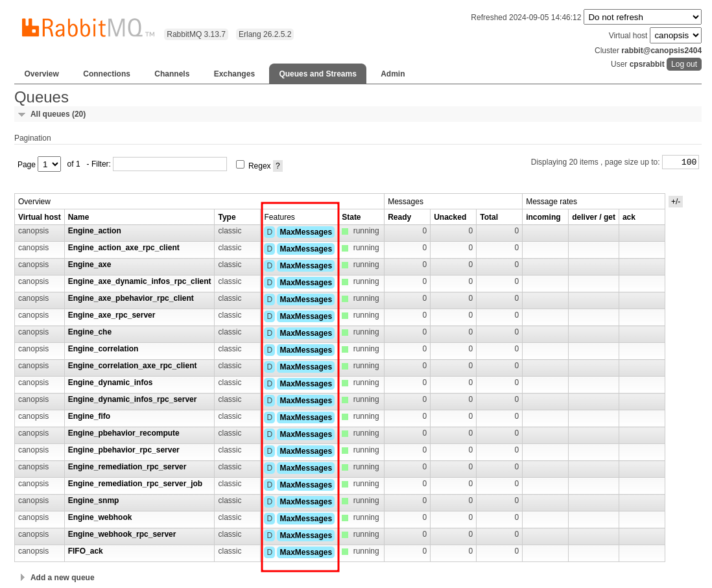
Task: Collapse the All queues section
Action: pyautogui.click(x=58, y=114)
